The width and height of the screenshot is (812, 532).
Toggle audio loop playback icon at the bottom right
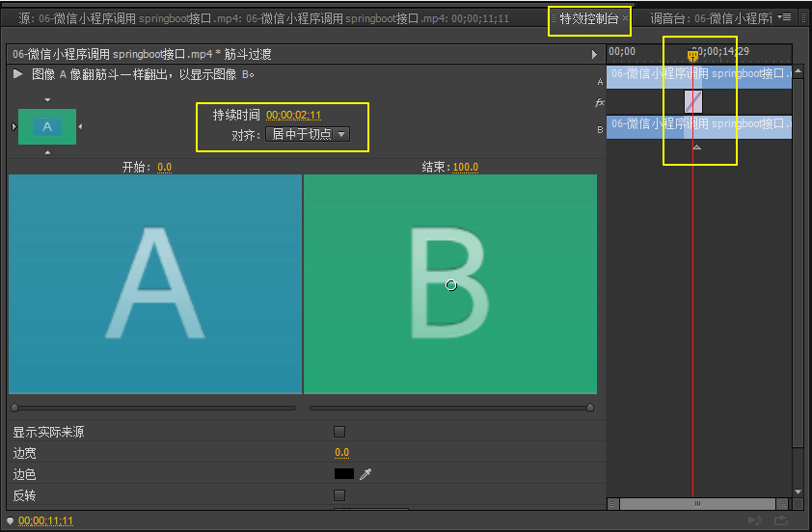[x=755, y=520]
